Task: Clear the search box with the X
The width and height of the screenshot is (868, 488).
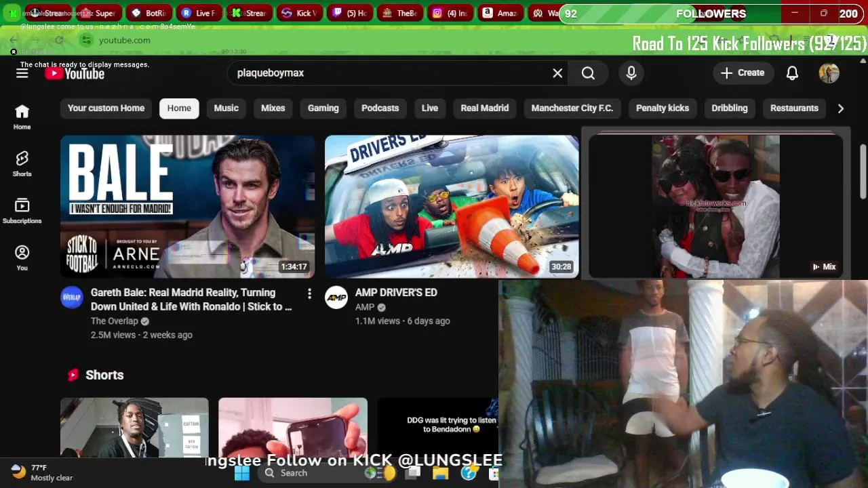Action: click(x=557, y=73)
